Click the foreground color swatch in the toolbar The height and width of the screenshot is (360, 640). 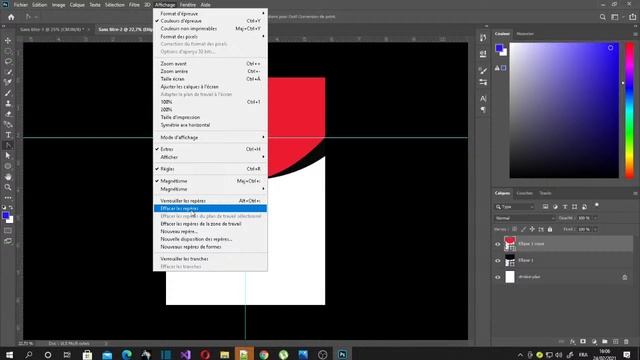[x=5, y=216]
